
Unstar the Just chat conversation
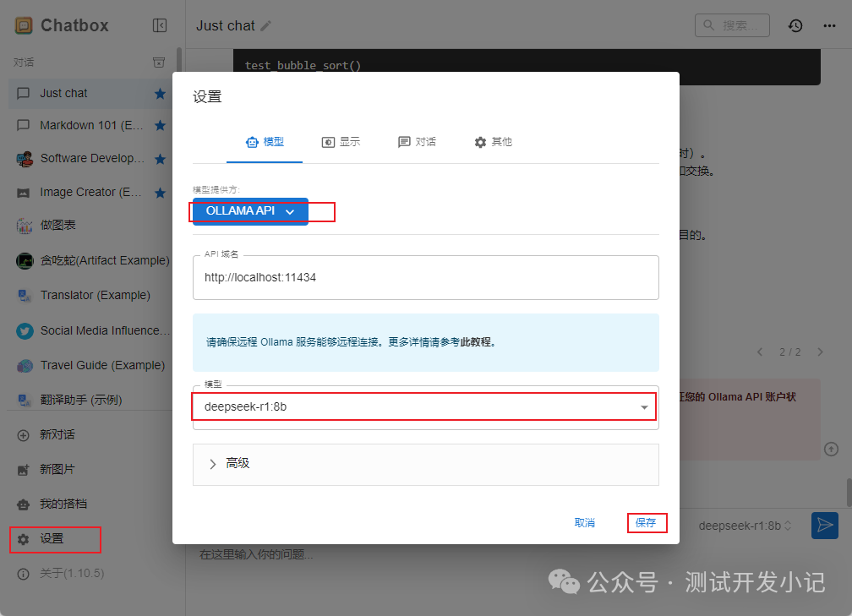[x=160, y=94]
